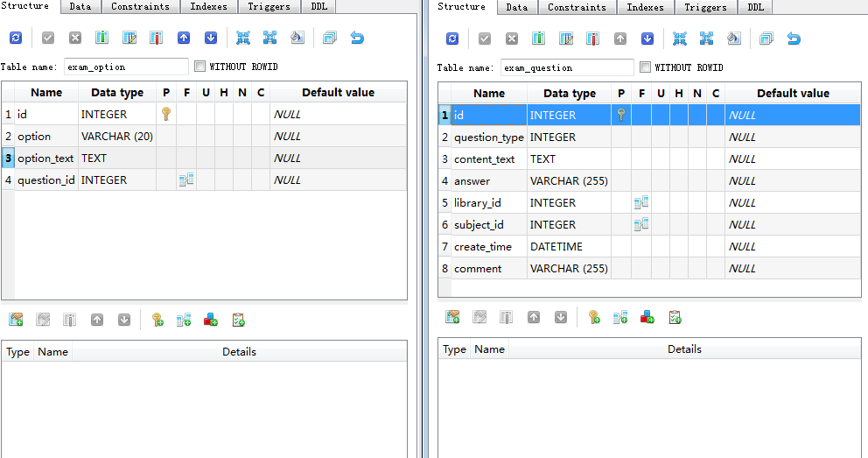Add table constraint in exam_question lower toolbar

click(x=453, y=317)
